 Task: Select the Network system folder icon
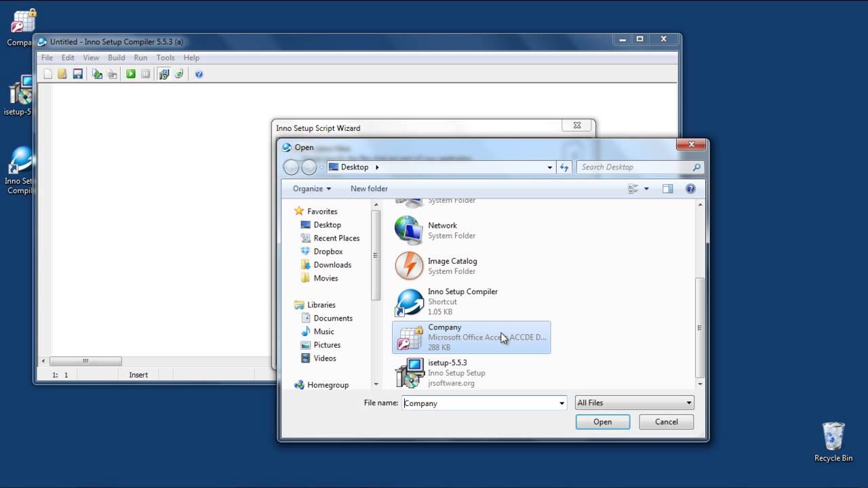pyautogui.click(x=409, y=230)
